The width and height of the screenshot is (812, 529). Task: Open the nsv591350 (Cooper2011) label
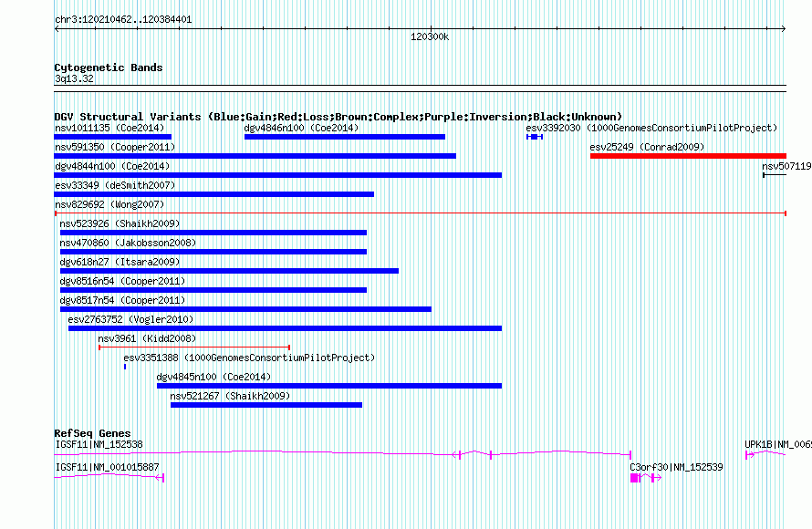click(115, 147)
